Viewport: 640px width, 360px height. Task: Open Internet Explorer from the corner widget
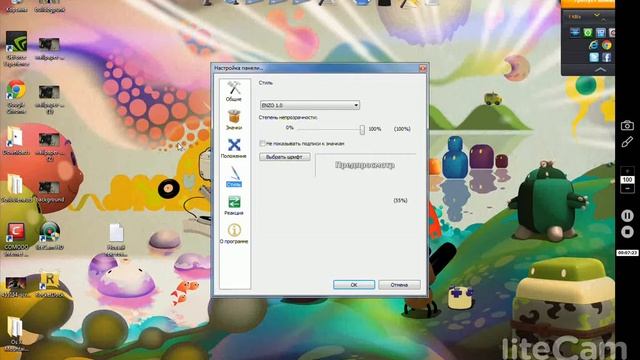(x=594, y=45)
